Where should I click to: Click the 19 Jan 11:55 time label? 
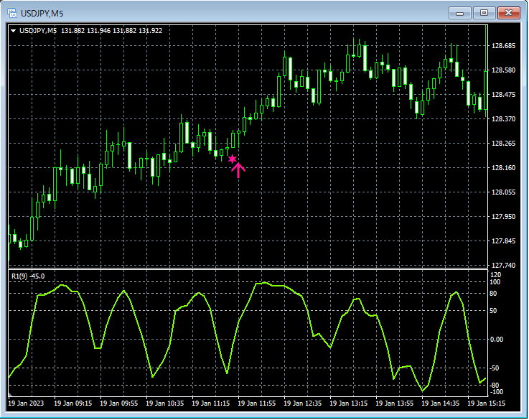257,403
